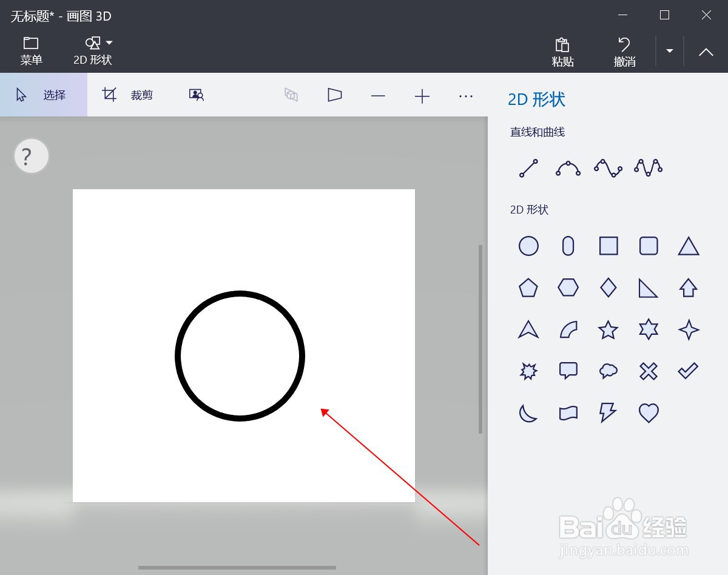Choose the arrowhead shape
728x575 pixels.
tap(528, 329)
